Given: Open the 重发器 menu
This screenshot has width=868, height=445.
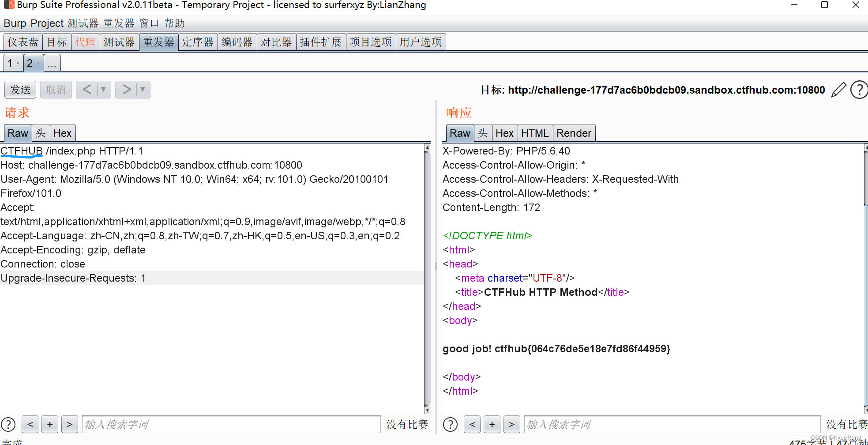Looking at the screenshot, I should tap(119, 23).
